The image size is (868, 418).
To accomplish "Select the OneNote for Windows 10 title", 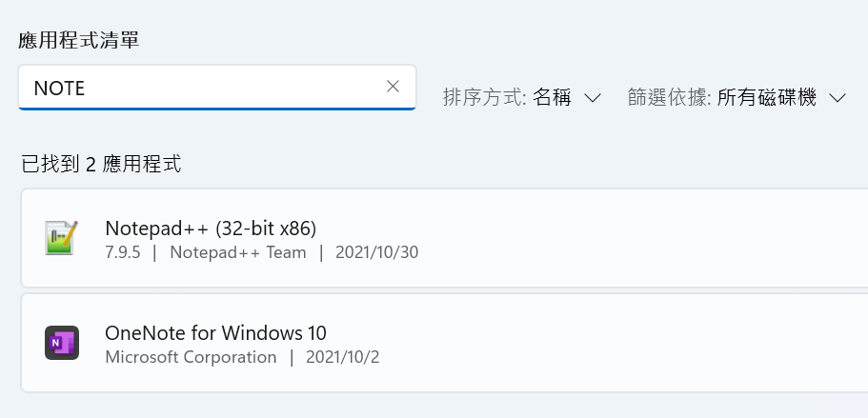I will 215,333.
